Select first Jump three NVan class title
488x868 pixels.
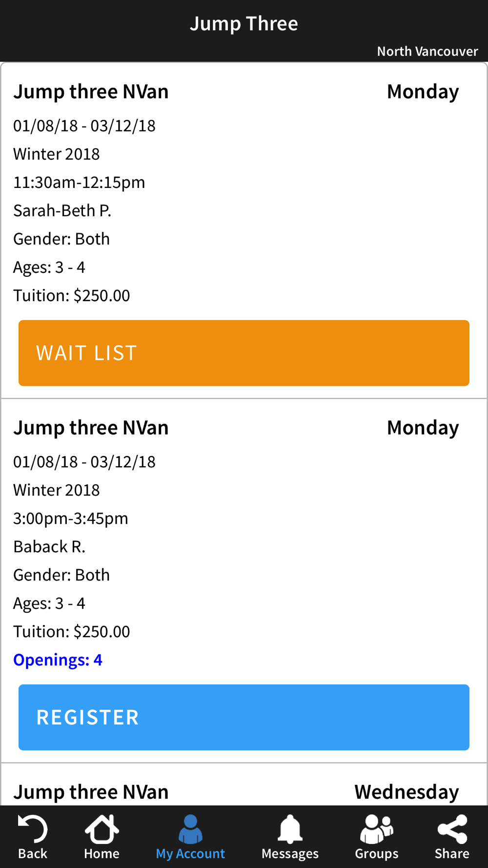(91, 92)
